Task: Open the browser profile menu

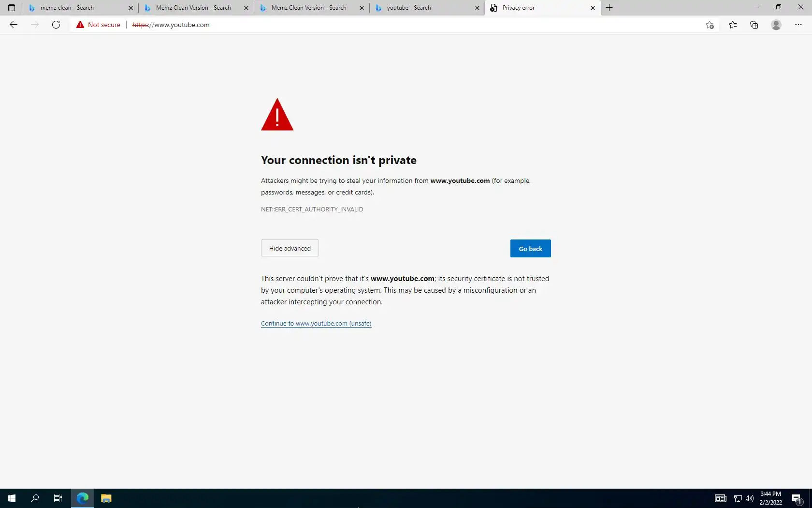Action: coord(776,25)
